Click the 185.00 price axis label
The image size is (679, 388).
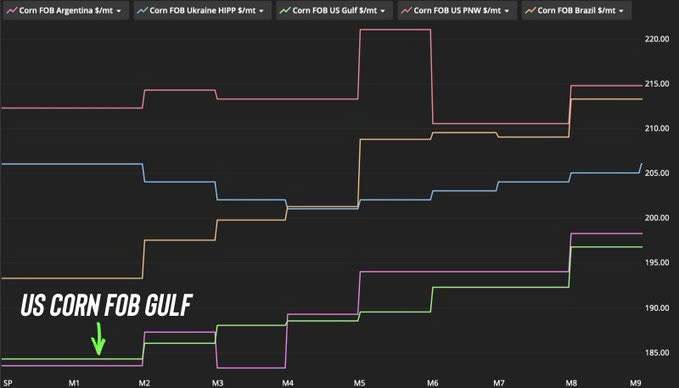[657, 352]
